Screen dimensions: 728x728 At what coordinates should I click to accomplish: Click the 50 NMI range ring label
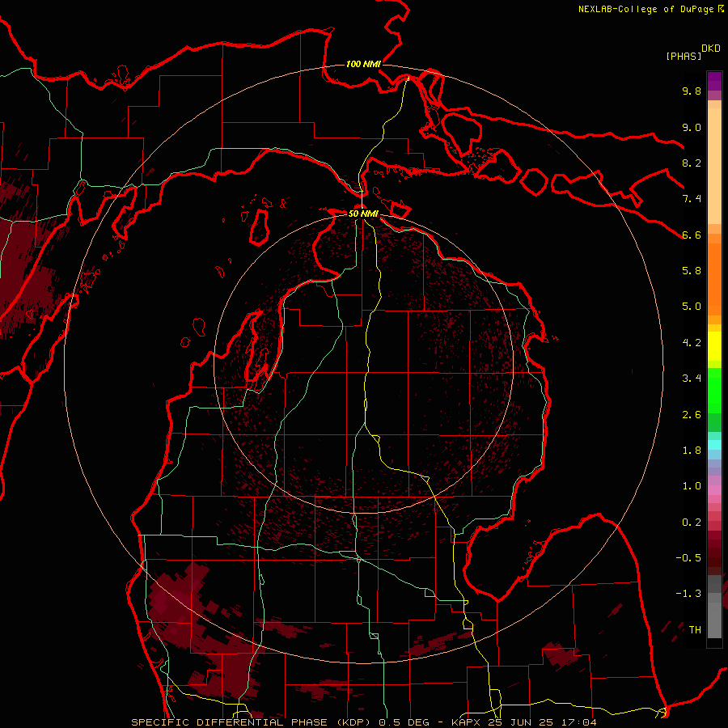click(363, 214)
